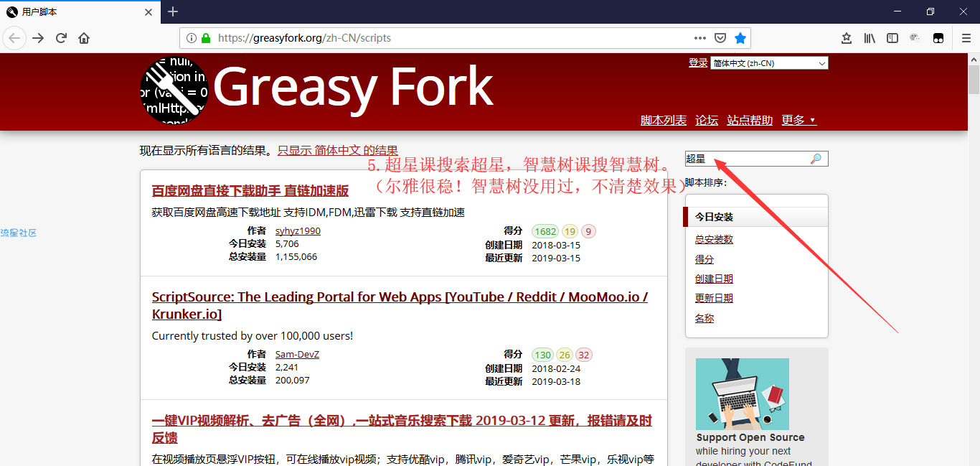Show site information icon in address bar
This screenshot has height=466, width=980.
point(192,38)
